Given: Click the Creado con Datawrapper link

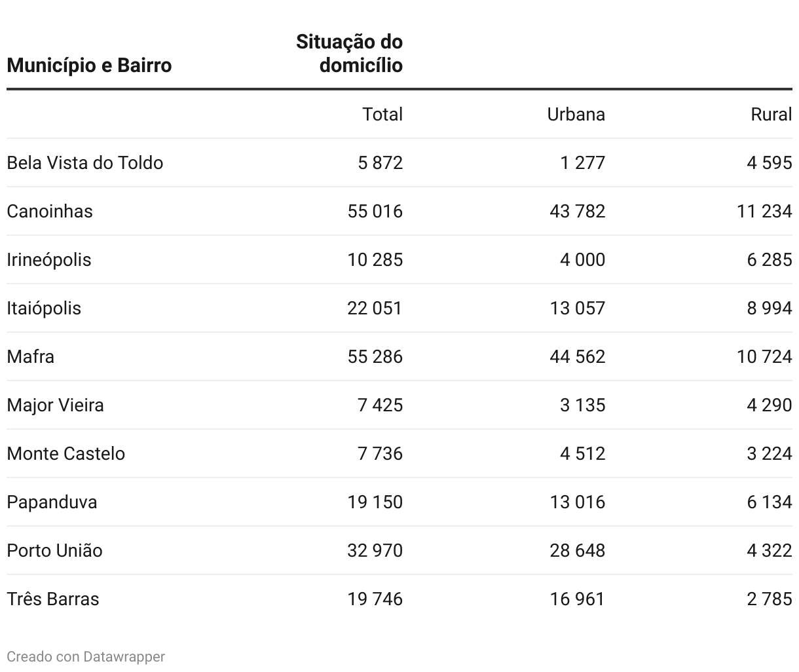Looking at the screenshot, I should [86, 656].
